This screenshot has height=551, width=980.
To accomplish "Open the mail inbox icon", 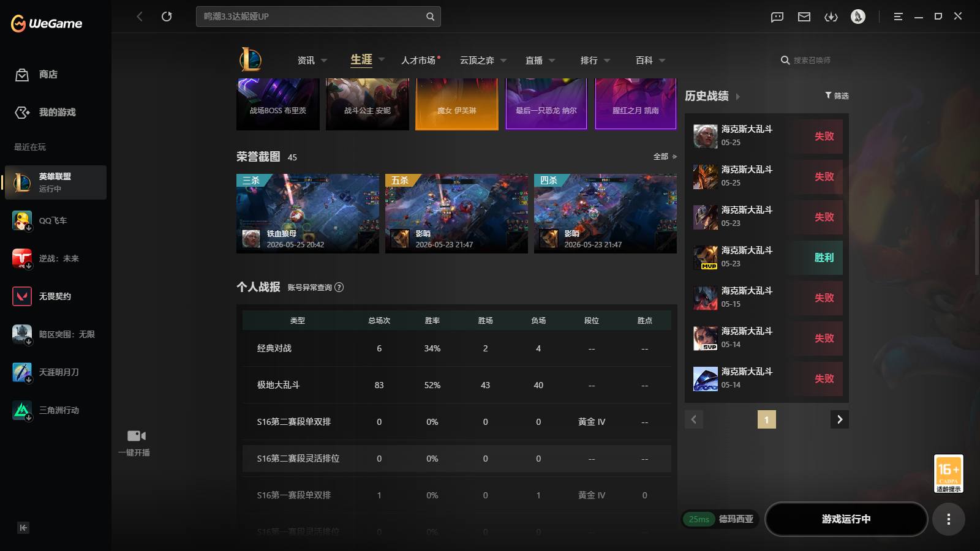I will click(x=804, y=17).
